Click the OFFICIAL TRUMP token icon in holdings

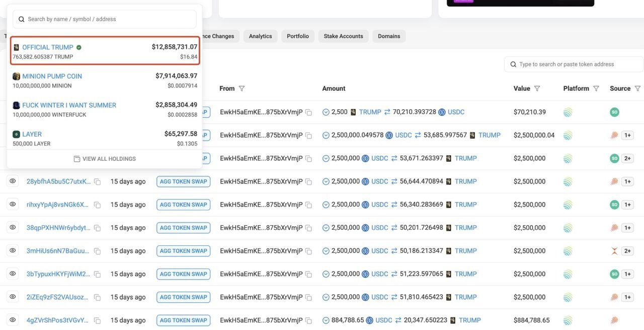17,47
